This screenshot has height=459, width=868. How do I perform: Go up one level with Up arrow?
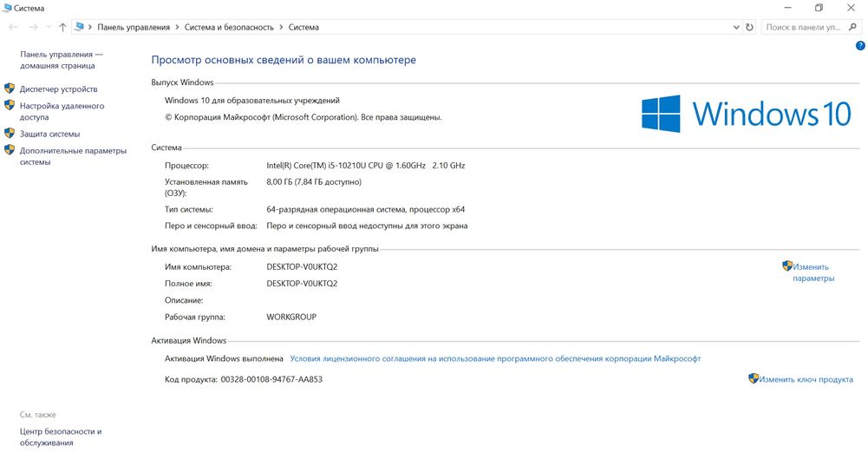(62, 27)
